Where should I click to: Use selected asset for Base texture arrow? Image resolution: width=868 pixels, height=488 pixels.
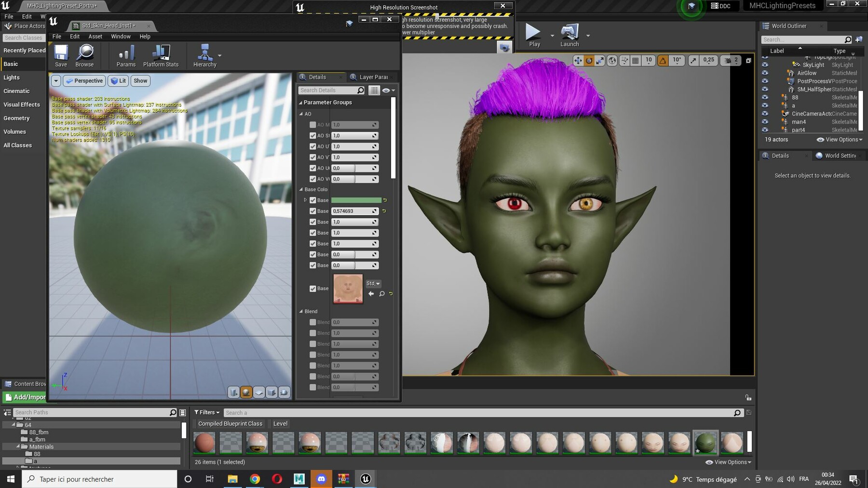(371, 293)
